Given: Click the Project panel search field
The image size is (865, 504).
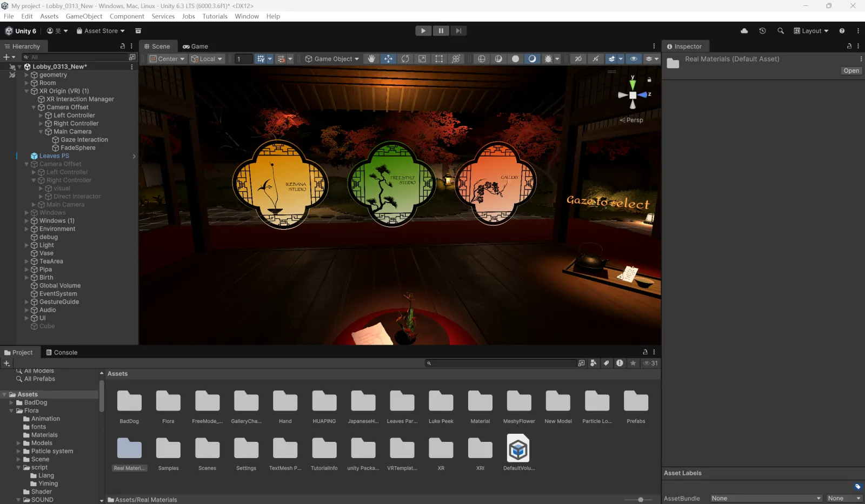Looking at the screenshot, I should click(x=501, y=363).
